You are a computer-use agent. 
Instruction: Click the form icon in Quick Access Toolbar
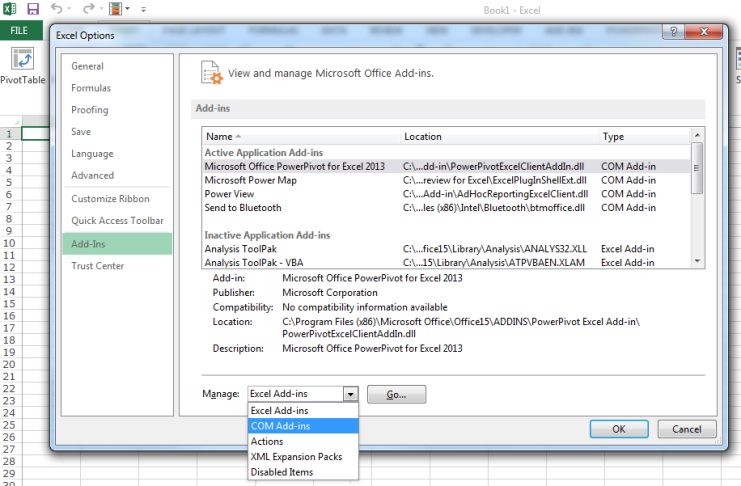(x=115, y=9)
